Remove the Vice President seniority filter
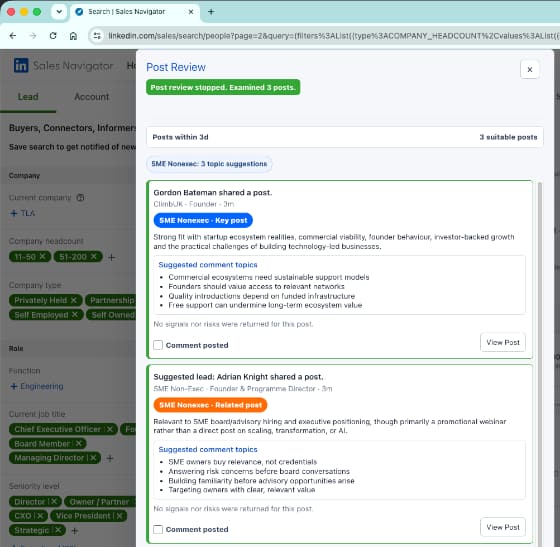560x547 pixels. pos(119,516)
